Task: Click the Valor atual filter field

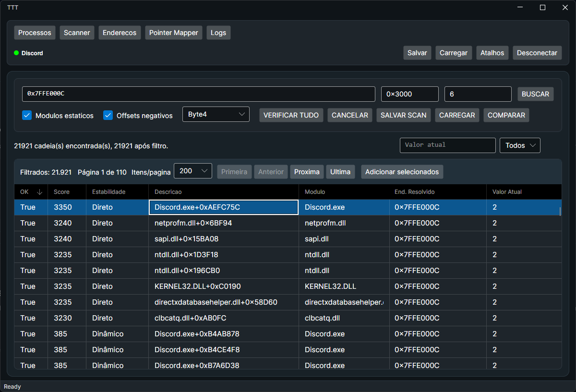Action: [447, 145]
